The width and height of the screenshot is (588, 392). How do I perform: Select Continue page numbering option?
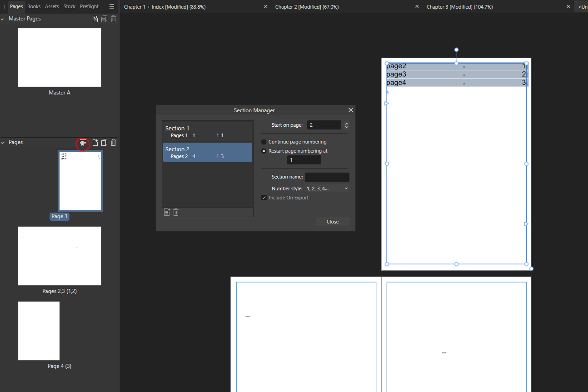(x=264, y=142)
